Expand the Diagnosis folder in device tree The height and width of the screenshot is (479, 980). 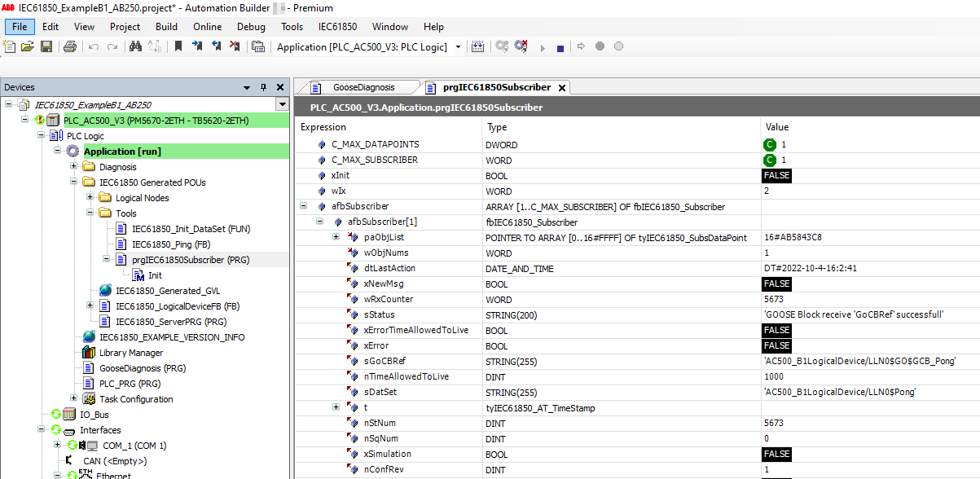pyautogui.click(x=74, y=167)
